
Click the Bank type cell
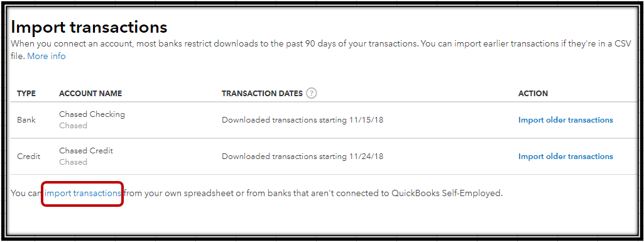(26, 121)
